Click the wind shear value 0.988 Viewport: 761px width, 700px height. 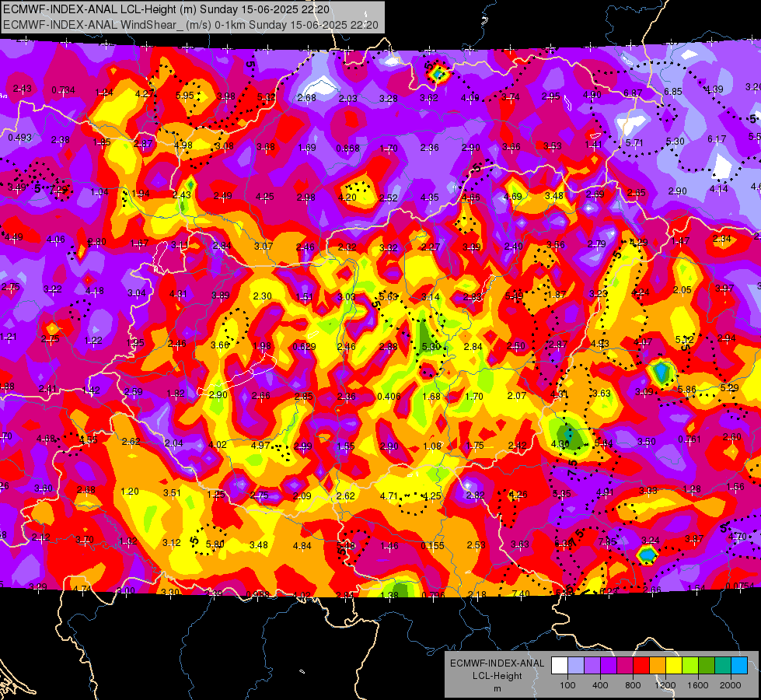point(258,594)
